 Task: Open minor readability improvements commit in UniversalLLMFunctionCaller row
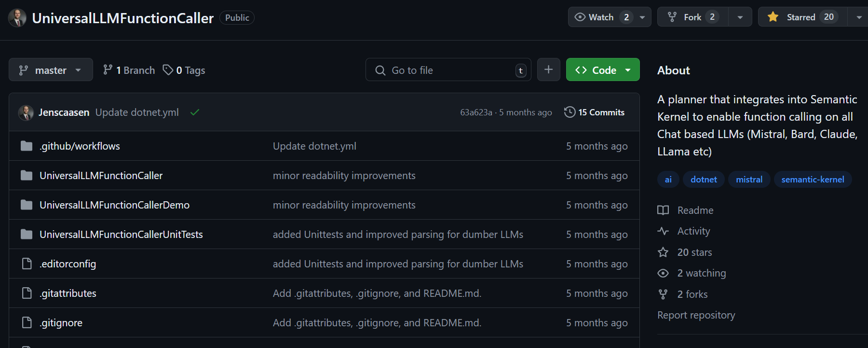(x=344, y=176)
